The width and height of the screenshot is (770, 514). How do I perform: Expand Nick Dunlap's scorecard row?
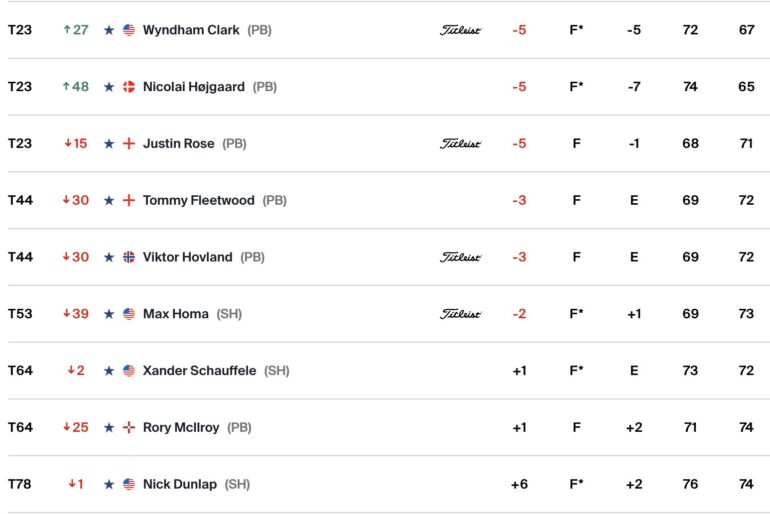pyautogui.click(x=385, y=485)
